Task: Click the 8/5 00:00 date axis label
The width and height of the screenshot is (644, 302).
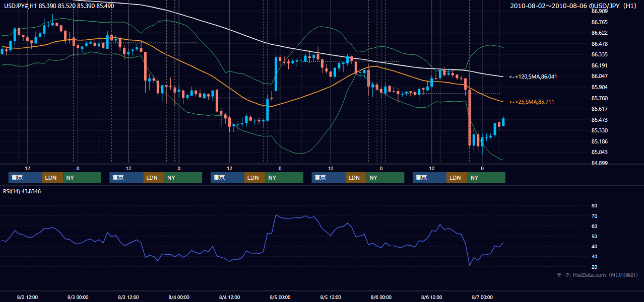Action: (x=280, y=297)
